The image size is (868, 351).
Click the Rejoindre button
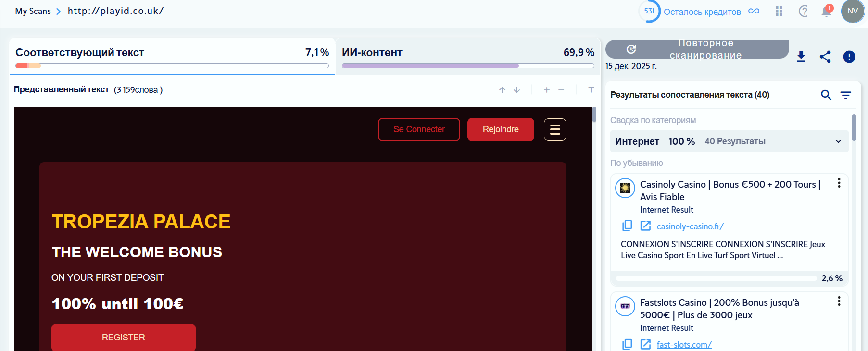501,129
